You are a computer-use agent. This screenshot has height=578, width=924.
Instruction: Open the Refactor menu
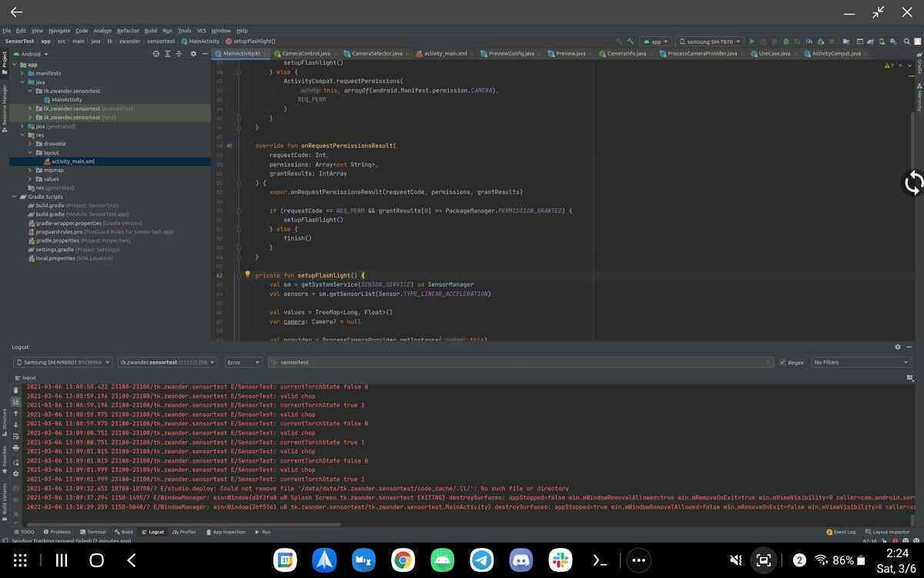(128, 30)
